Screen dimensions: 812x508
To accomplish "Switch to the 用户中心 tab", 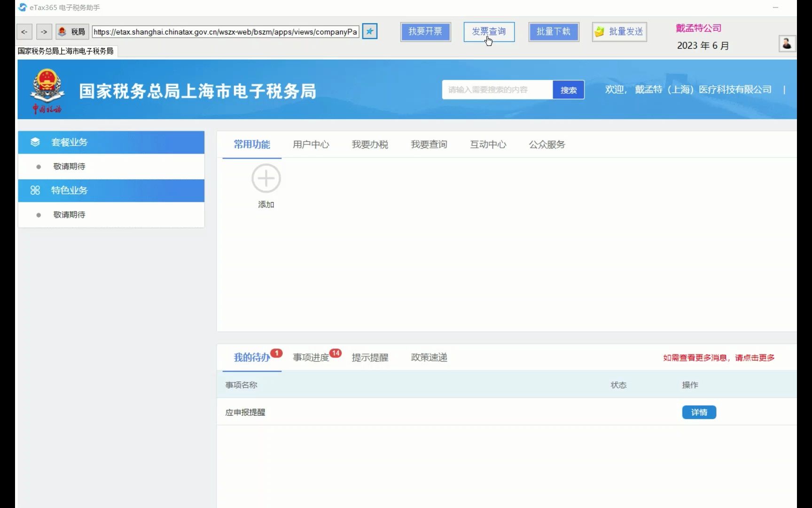I will pyautogui.click(x=311, y=144).
